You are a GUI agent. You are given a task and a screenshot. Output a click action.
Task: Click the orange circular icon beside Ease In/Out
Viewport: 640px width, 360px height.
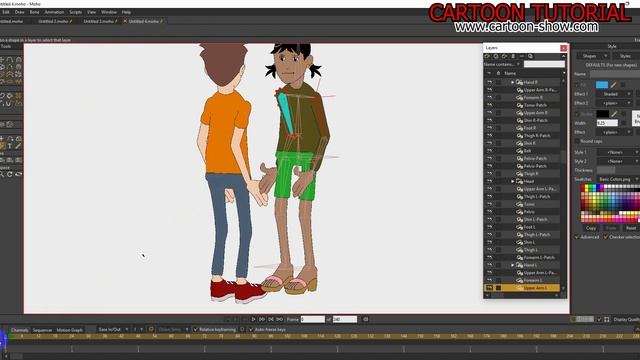click(x=151, y=329)
